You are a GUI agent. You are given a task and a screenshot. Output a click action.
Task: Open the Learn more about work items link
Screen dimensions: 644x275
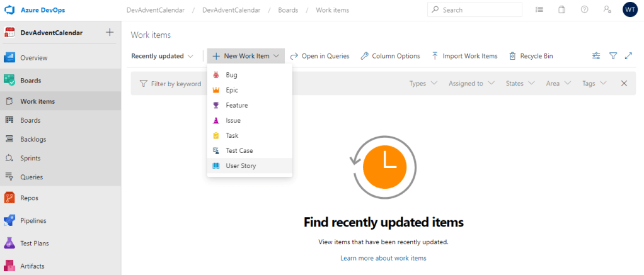coord(383,258)
